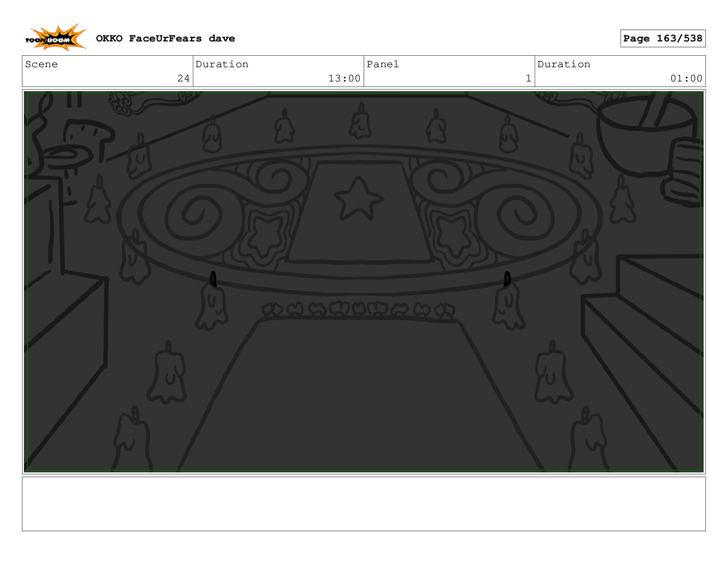This screenshot has width=728, height=564.
Task: Click the 'Panel' header label
Action: point(383,64)
